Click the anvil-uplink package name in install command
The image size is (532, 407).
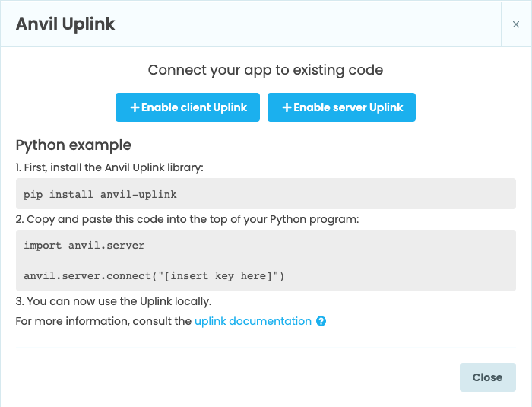[x=138, y=195]
